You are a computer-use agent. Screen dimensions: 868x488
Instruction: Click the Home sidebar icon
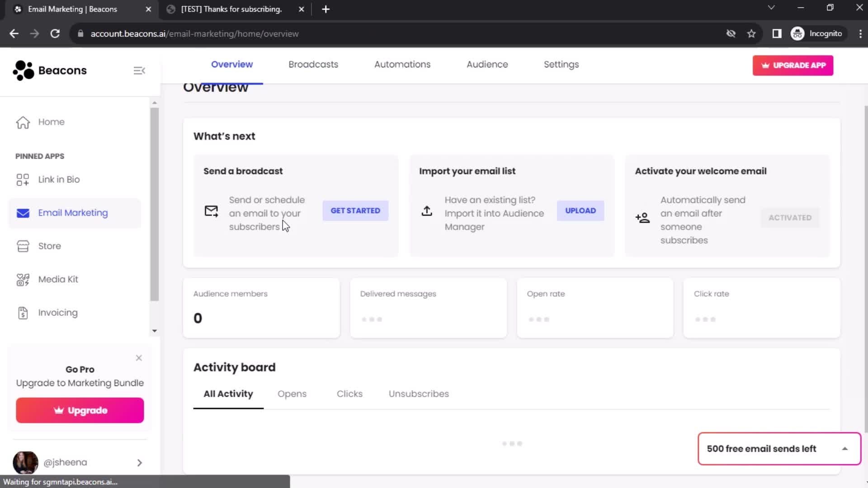point(23,122)
